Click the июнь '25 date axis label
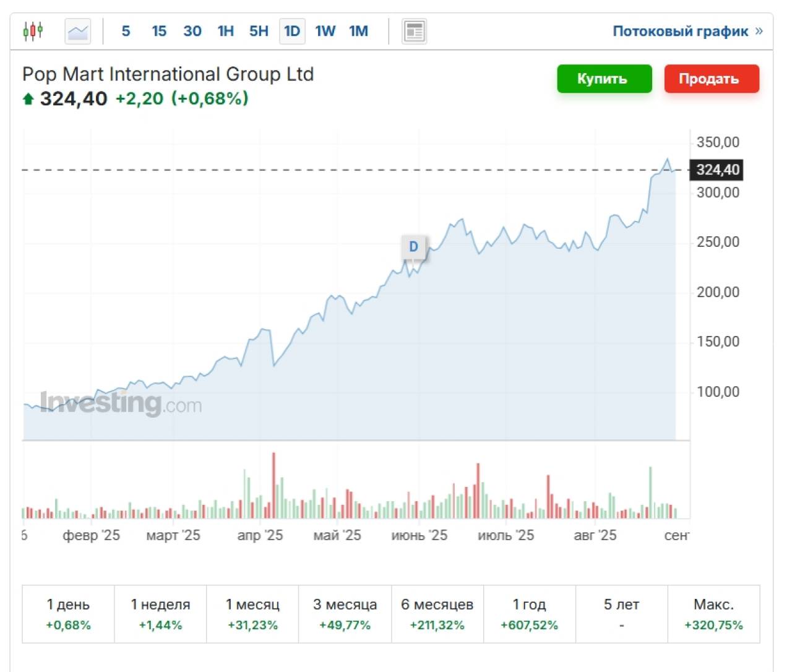Image resolution: width=787 pixels, height=672 pixels. coord(419,535)
